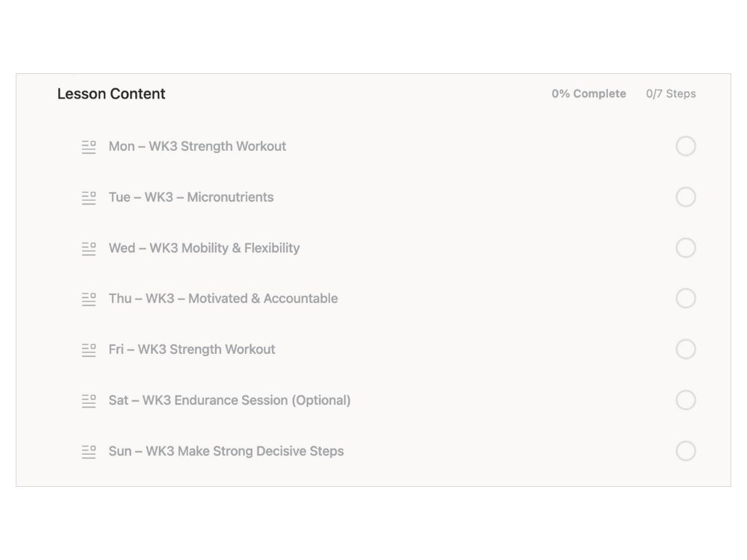Click the topic icon beside Fri Strength Workout
Viewport: 747px width, 560px height.
click(x=89, y=350)
